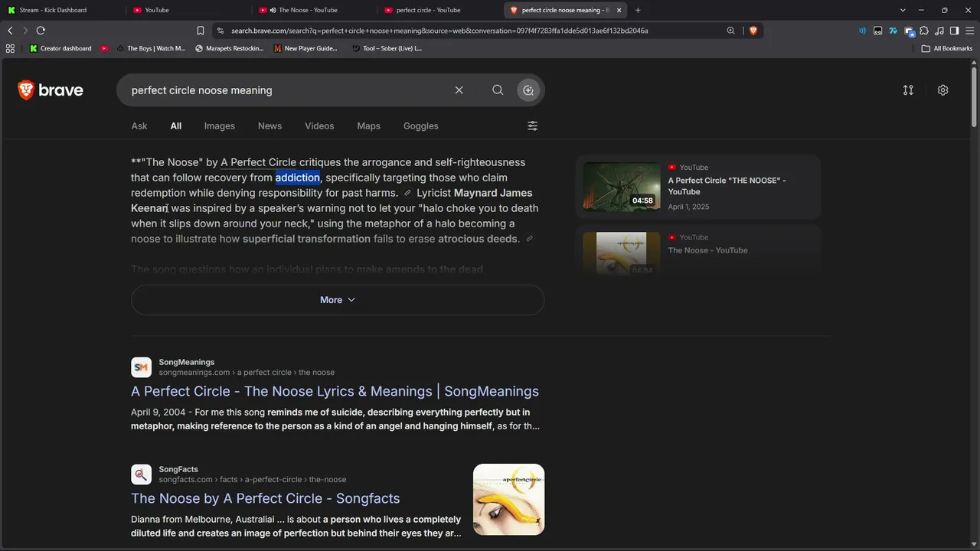The width and height of the screenshot is (980, 551).
Task: Click the 'April 9, 2004' result date
Action: [158, 412]
